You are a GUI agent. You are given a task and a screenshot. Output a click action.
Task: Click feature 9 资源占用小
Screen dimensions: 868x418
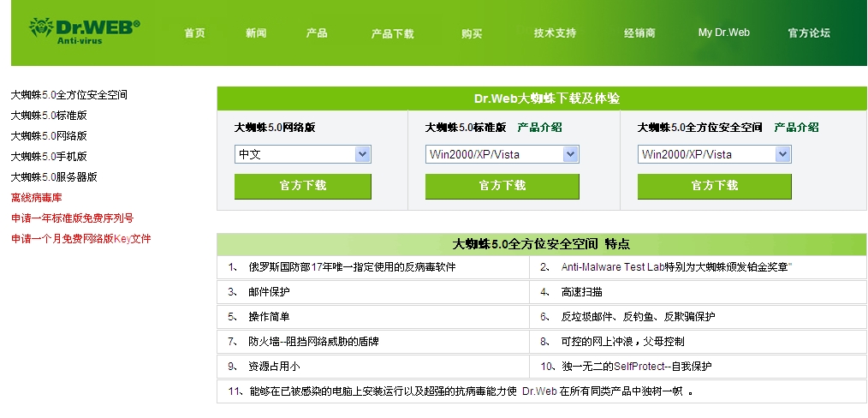coord(274,367)
